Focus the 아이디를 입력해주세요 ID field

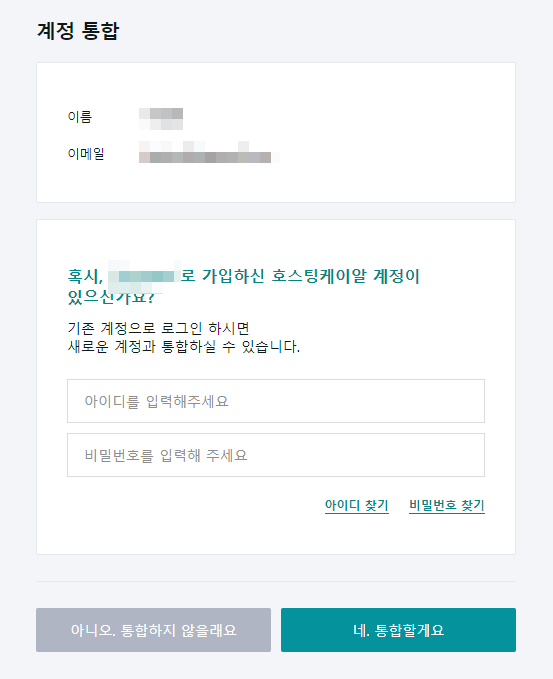(x=276, y=401)
